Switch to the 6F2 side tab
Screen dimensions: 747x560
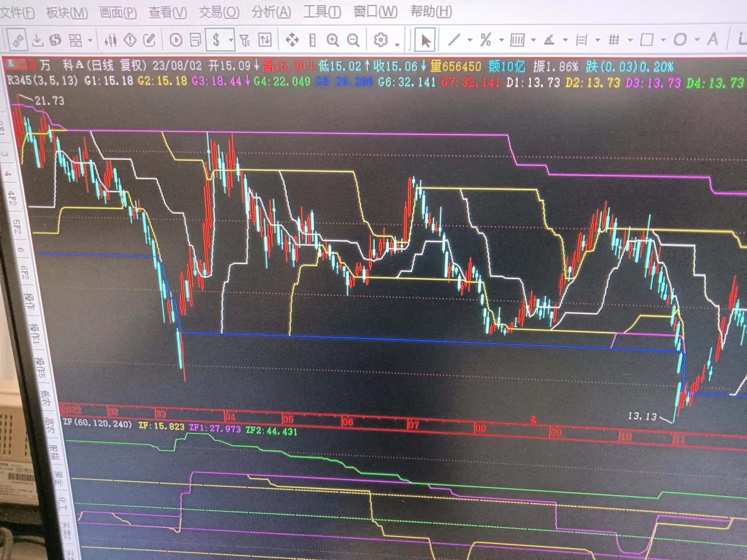24,273
